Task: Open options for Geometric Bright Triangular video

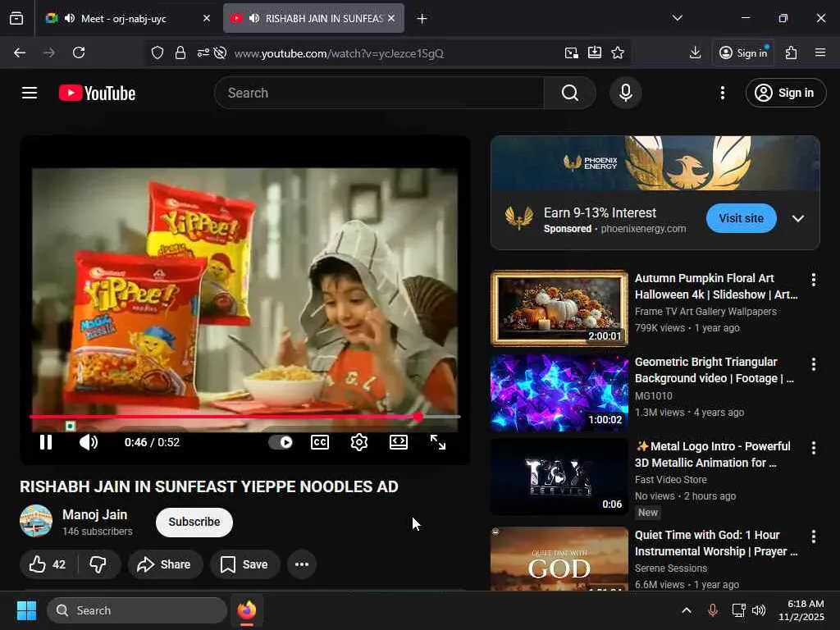Action: [814, 364]
